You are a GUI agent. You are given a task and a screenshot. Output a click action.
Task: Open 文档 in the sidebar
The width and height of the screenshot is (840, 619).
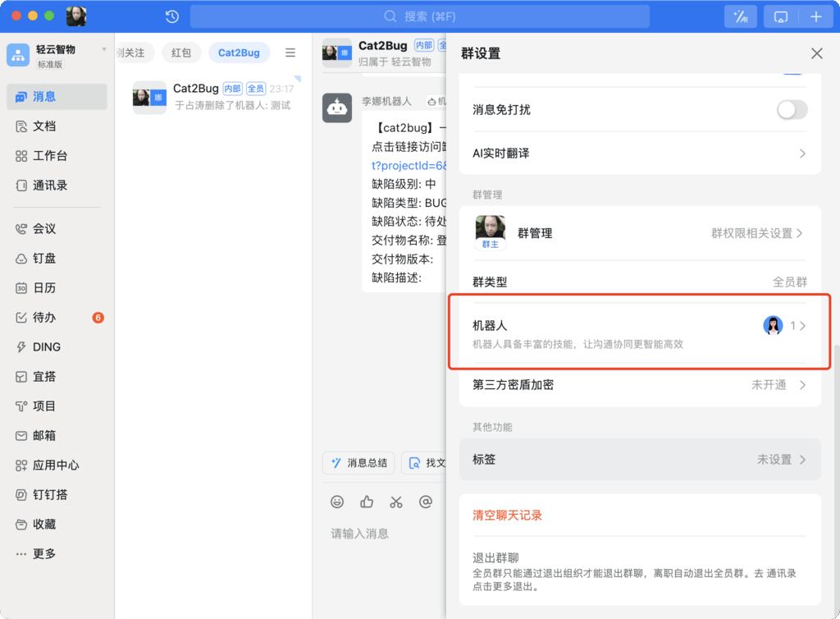pos(57,126)
